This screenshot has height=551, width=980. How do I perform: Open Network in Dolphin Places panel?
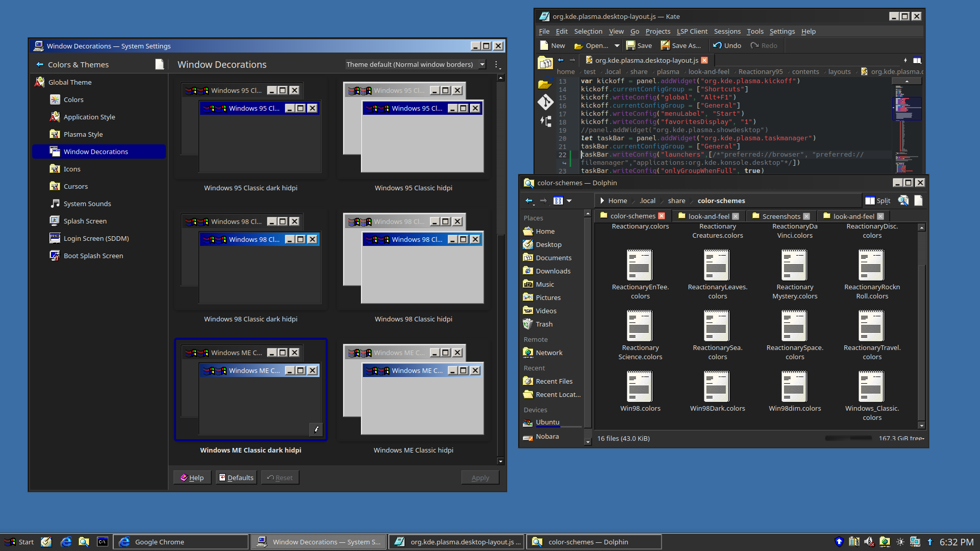pyautogui.click(x=549, y=353)
